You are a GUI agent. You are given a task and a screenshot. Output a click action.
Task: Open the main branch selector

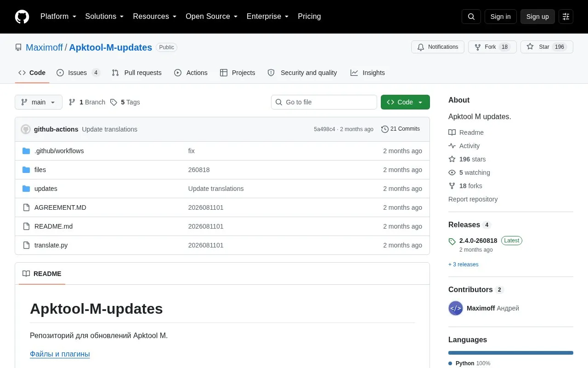point(39,102)
